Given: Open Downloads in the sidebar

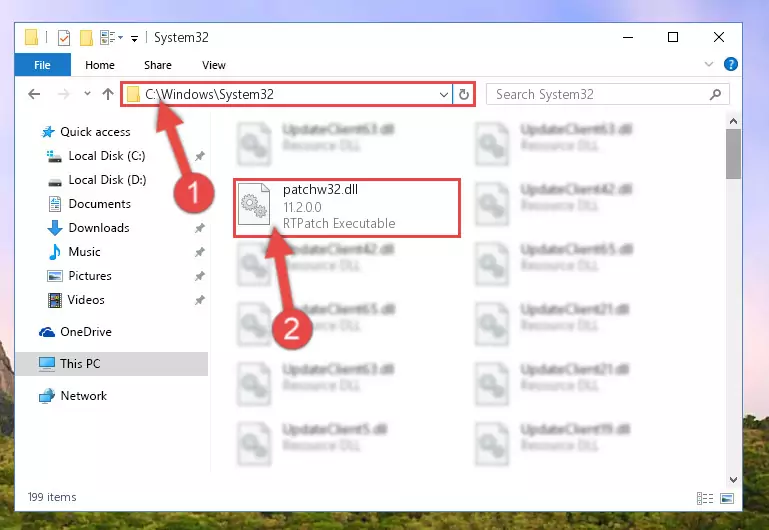Looking at the screenshot, I should tap(99, 227).
